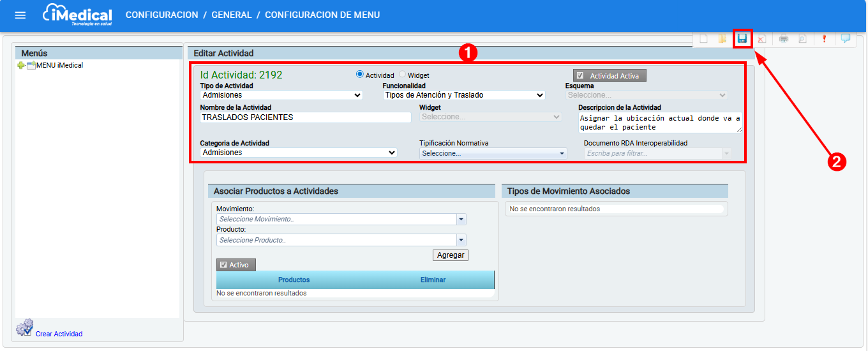Screen dimensions: 868x351
Task: Click the delete document icon with red X
Action: point(762,39)
